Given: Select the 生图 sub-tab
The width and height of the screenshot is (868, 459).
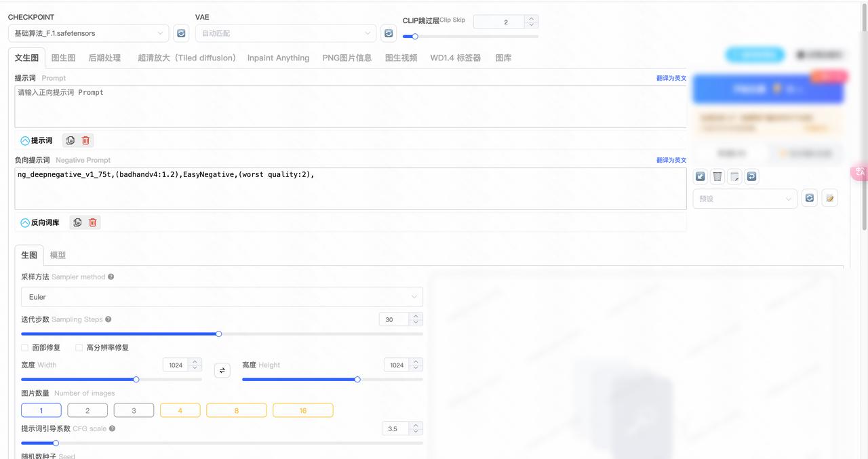Looking at the screenshot, I should 29,255.
